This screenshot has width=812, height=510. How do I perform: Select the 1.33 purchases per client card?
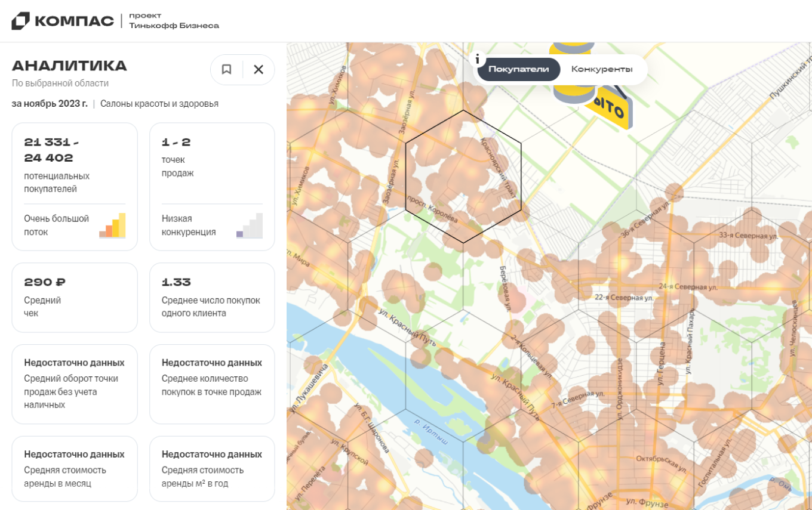pyautogui.click(x=212, y=298)
